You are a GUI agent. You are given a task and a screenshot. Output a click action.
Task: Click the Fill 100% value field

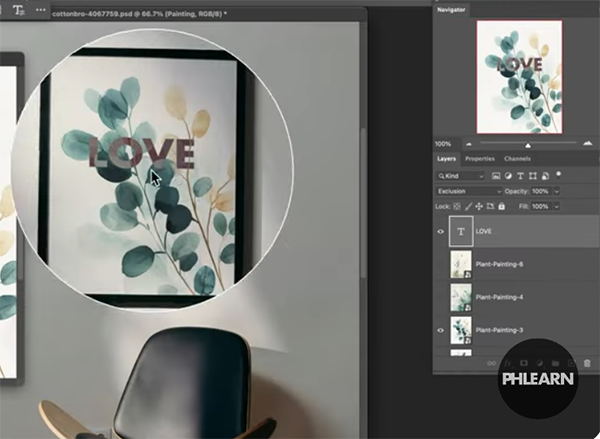pyautogui.click(x=540, y=206)
